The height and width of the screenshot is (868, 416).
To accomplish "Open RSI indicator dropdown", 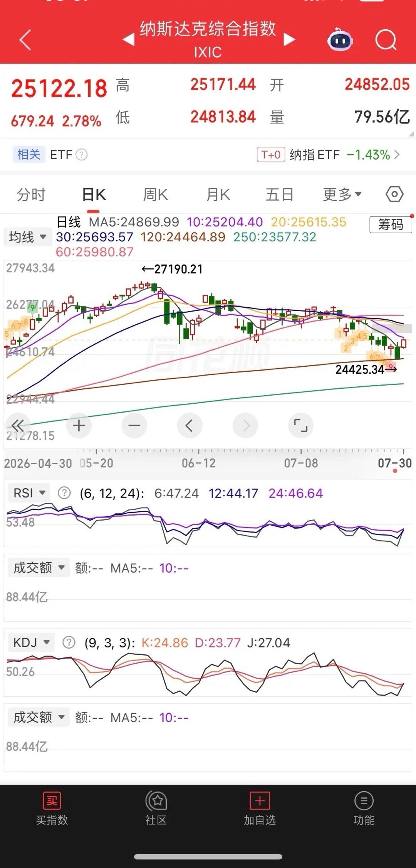I will [29, 493].
